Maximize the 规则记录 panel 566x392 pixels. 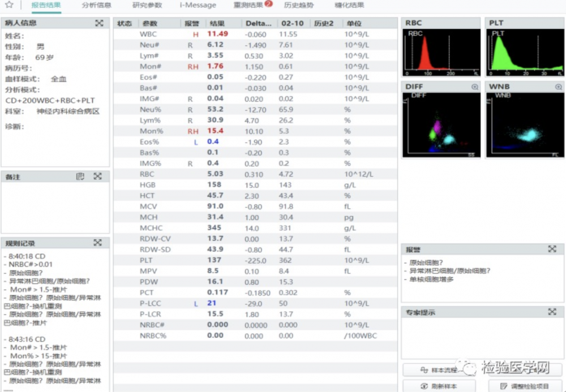tap(98, 243)
